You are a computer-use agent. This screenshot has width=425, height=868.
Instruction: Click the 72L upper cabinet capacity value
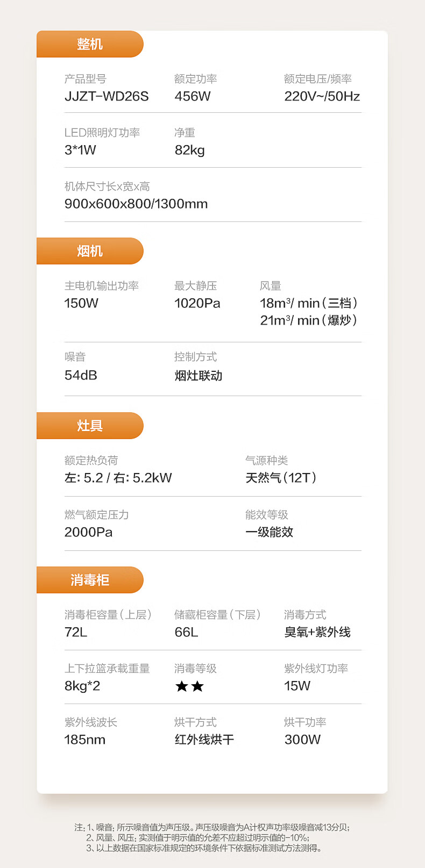tap(76, 632)
